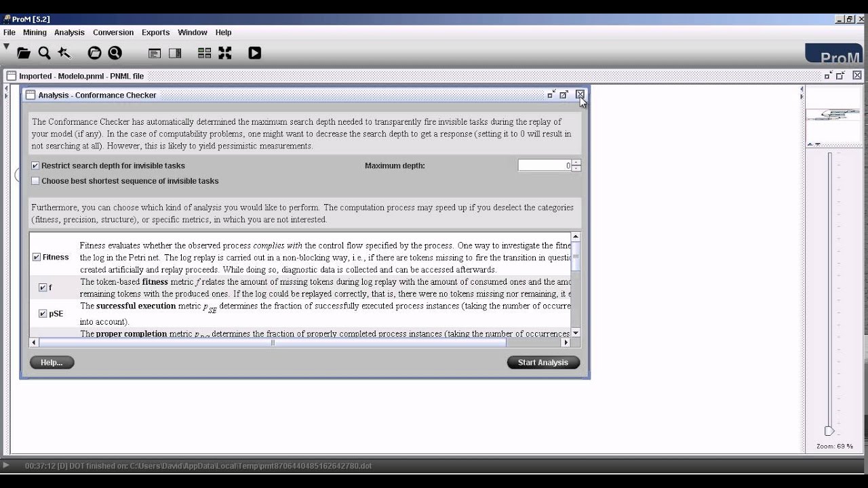Enable Choose best shortest sequence checkbox
The height and width of the screenshot is (488, 868).
tap(35, 181)
